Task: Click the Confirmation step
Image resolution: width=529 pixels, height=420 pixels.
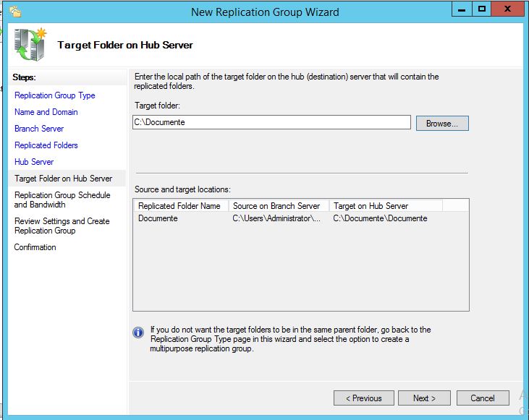Action: tap(35, 247)
